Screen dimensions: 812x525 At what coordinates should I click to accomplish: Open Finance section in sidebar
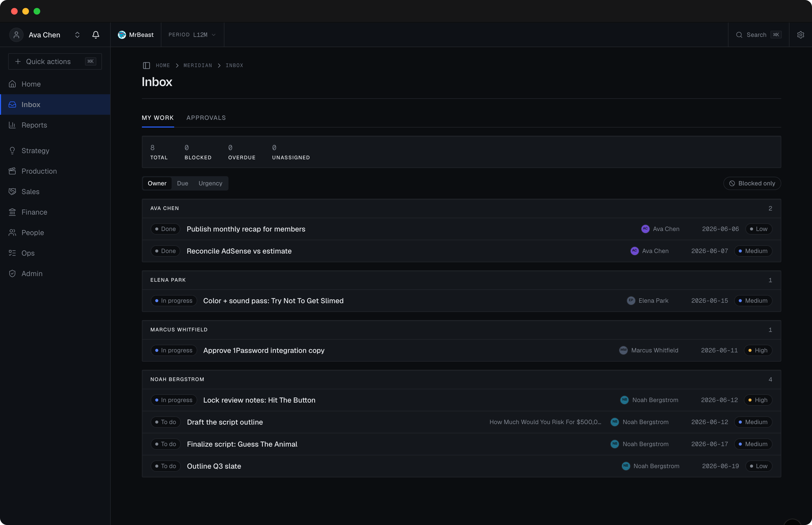[x=55, y=212]
